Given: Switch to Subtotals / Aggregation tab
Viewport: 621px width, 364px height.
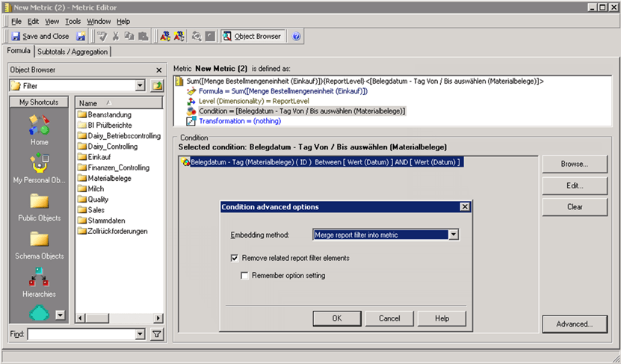Looking at the screenshot, I should coord(72,52).
